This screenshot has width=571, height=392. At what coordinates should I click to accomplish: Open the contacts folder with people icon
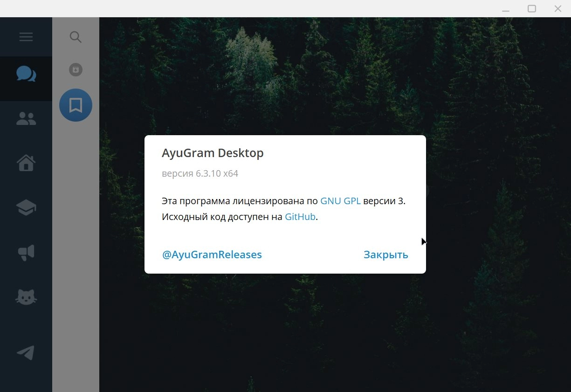(x=26, y=119)
